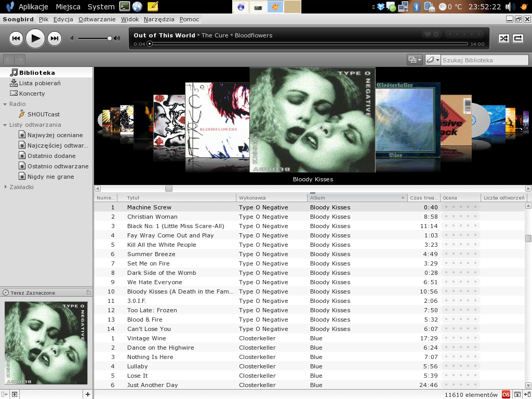532x399 pixels.
Task: Sort by the Album column header
Action: (357, 198)
